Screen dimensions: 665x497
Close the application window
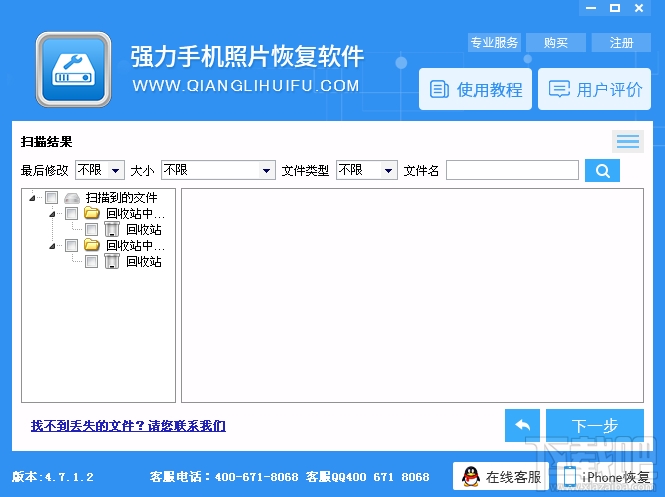[x=639, y=8]
